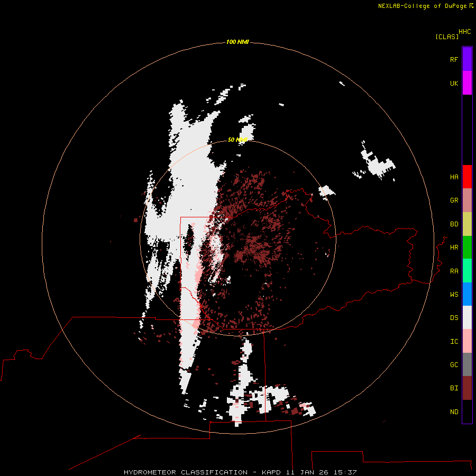Click the pink-brown GR legend swatch
The image size is (476, 476).
[x=467, y=200]
